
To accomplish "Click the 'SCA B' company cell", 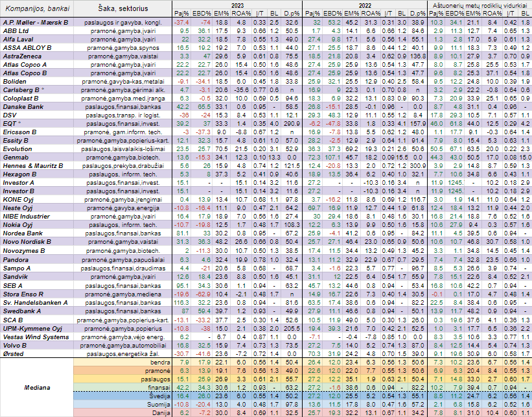I will point(37,320).
